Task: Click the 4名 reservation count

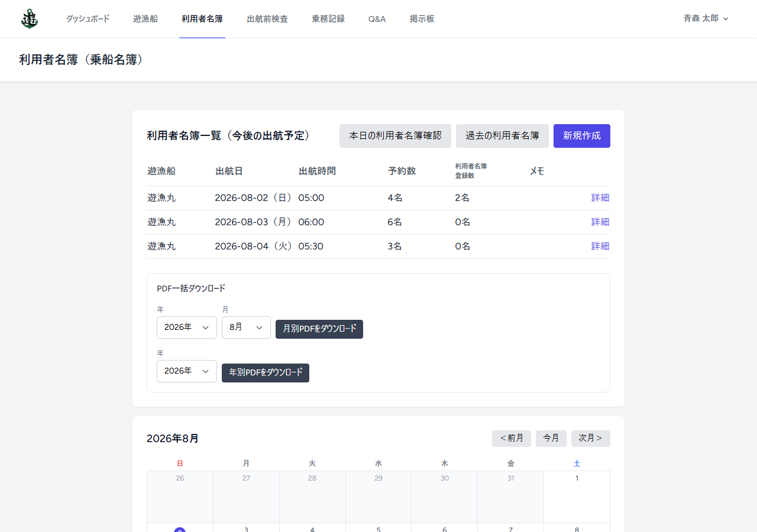Action: (395, 198)
